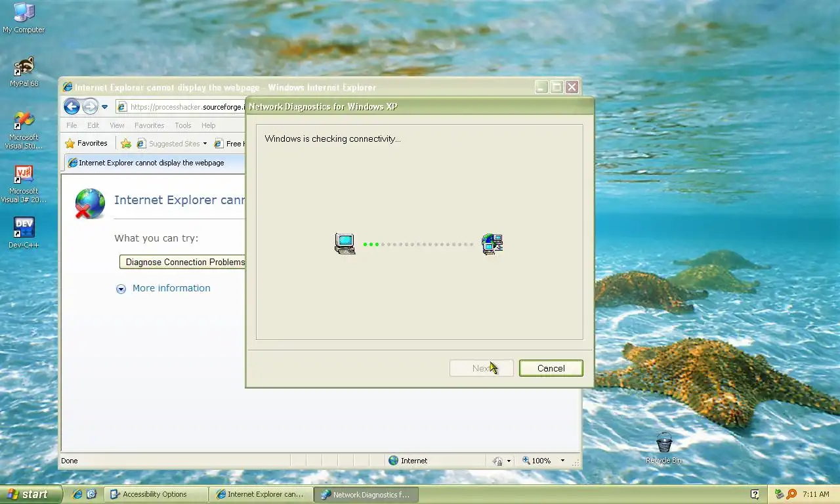The image size is (840, 504).
Task: Open the Favorites star button in the toolbar
Action: (x=86, y=143)
